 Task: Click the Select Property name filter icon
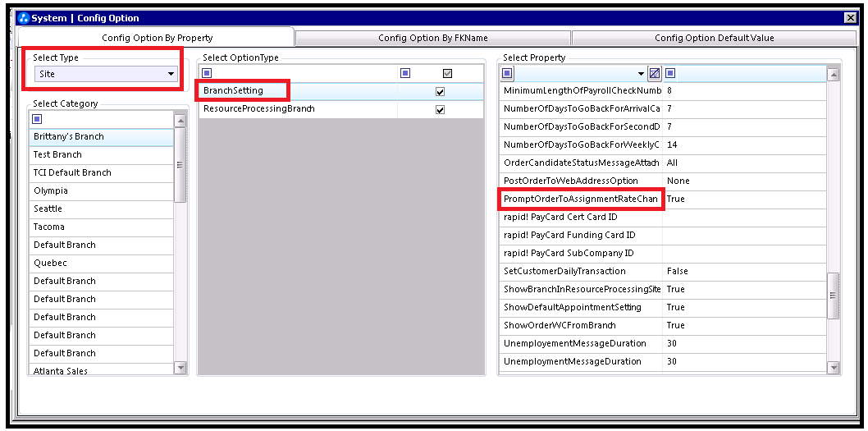point(508,74)
